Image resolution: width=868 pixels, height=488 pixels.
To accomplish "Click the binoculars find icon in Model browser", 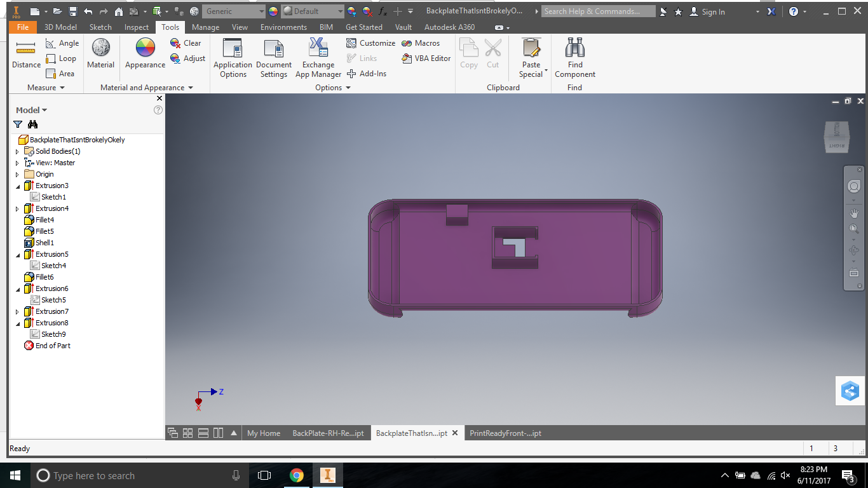I will (x=33, y=125).
